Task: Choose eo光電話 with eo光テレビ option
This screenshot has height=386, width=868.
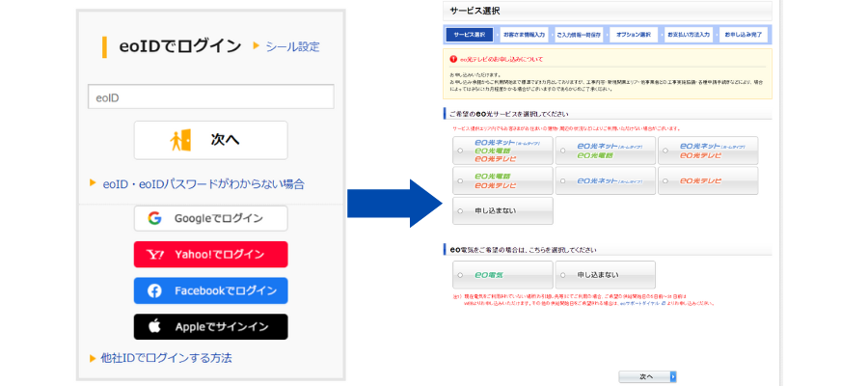Action: (x=502, y=180)
